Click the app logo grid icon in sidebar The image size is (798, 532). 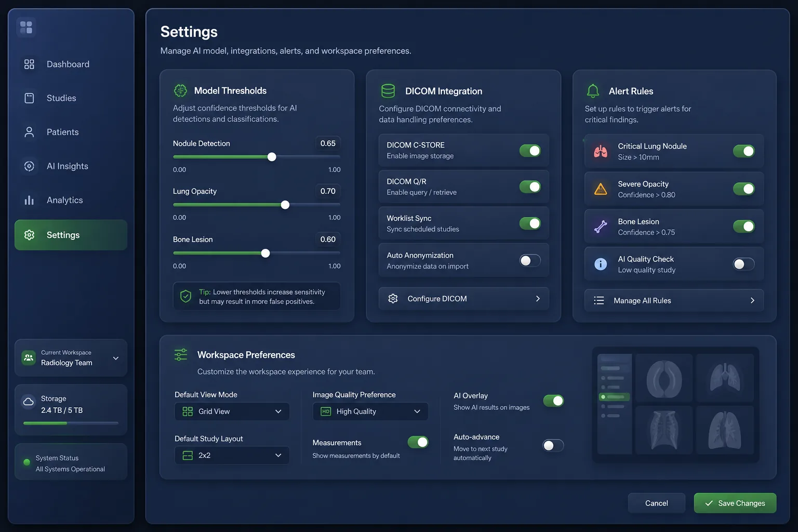(x=26, y=26)
